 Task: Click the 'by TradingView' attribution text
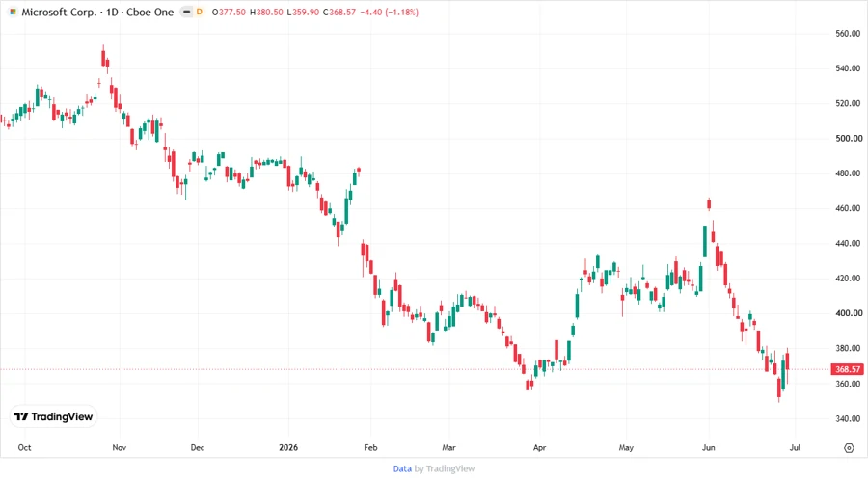pos(445,468)
